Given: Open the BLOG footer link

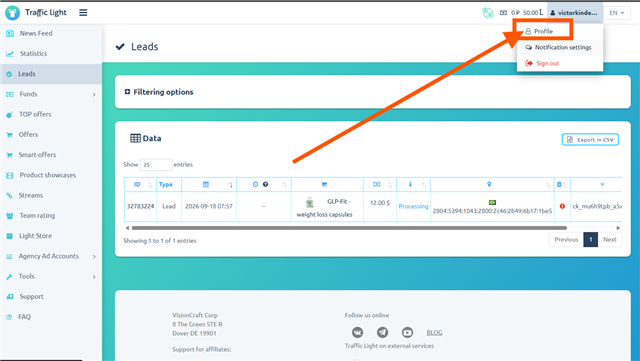Looking at the screenshot, I should [x=434, y=333].
